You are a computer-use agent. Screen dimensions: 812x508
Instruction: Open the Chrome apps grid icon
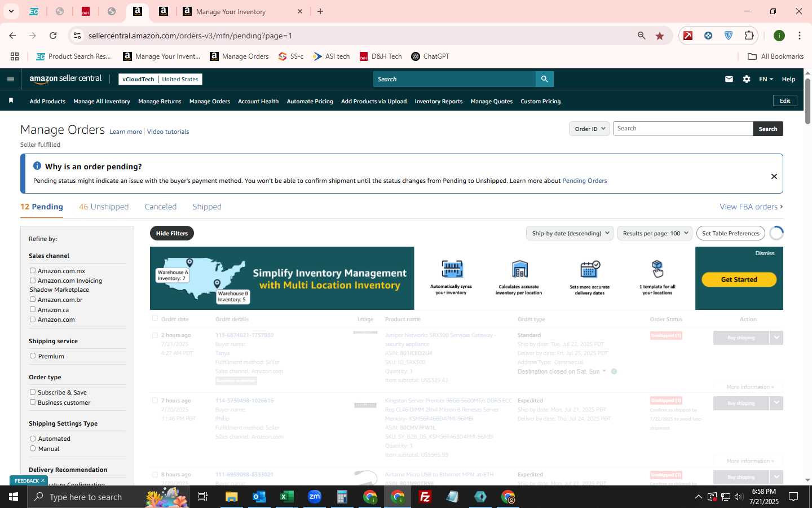click(15, 56)
